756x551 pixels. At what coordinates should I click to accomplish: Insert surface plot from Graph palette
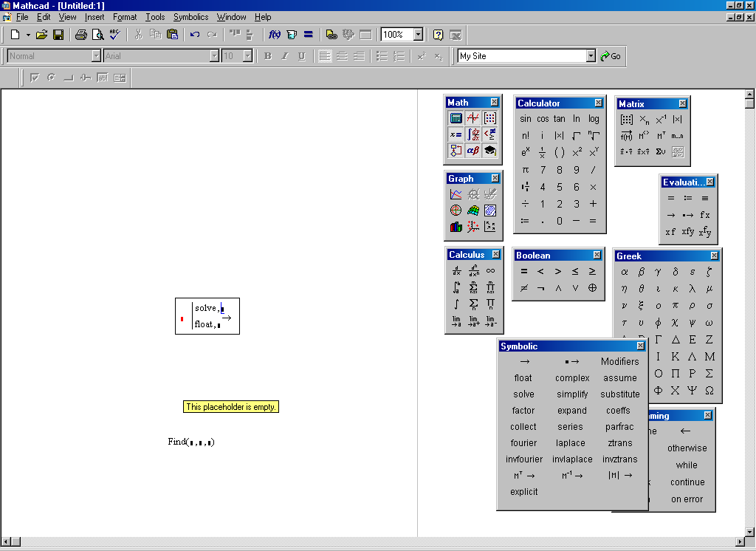pyautogui.click(x=473, y=211)
